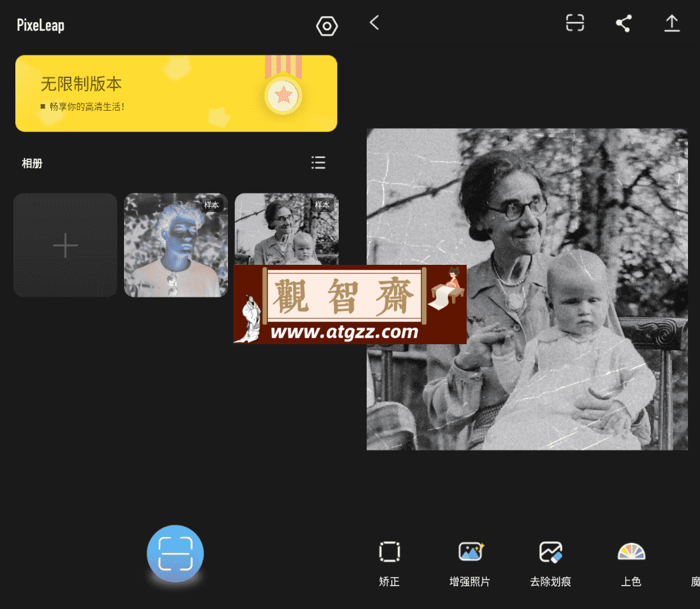Tap the back arrow in editor

(375, 23)
